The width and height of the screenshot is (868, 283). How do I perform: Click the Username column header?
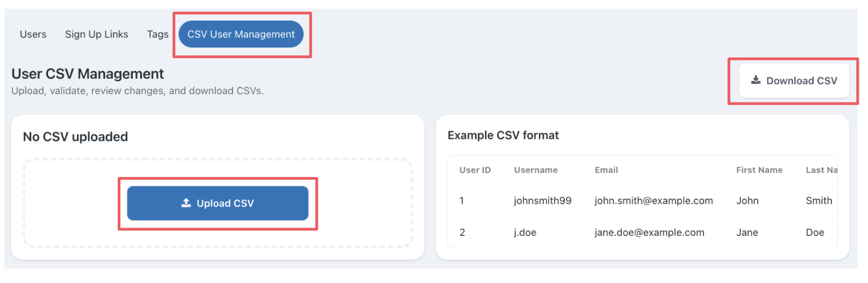click(x=536, y=170)
